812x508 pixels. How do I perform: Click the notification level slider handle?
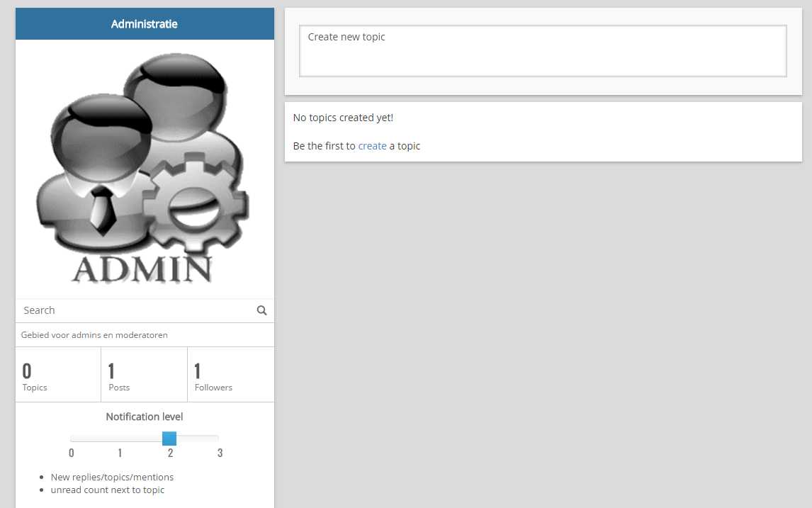click(x=169, y=438)
